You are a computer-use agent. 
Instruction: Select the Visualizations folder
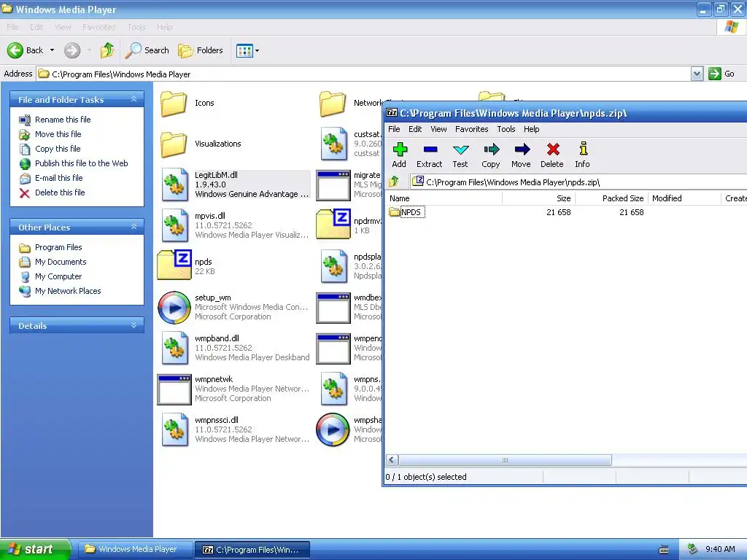(174, 144)
